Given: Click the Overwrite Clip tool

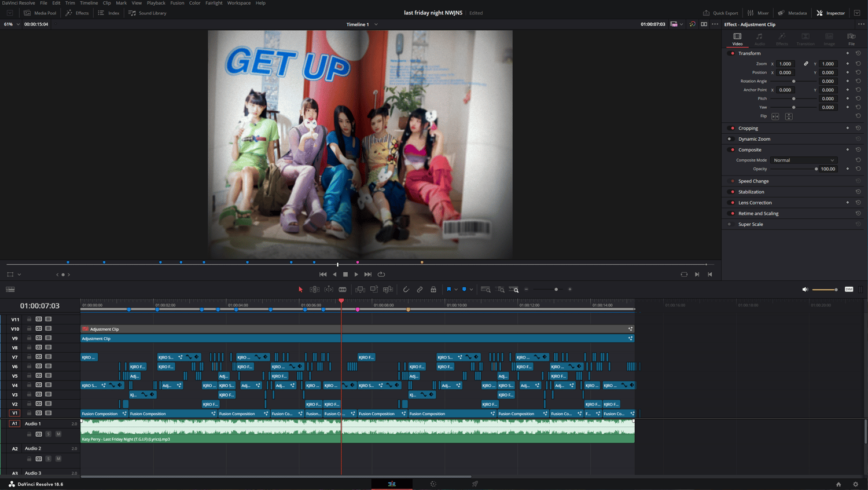Looking at the screenshot, I should [374, 290].
